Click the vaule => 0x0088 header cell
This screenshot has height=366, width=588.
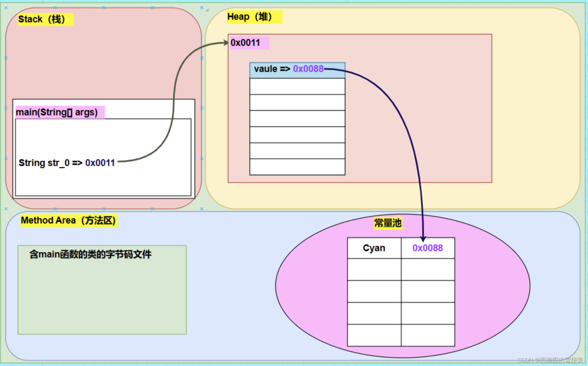[x=297, y=70]
